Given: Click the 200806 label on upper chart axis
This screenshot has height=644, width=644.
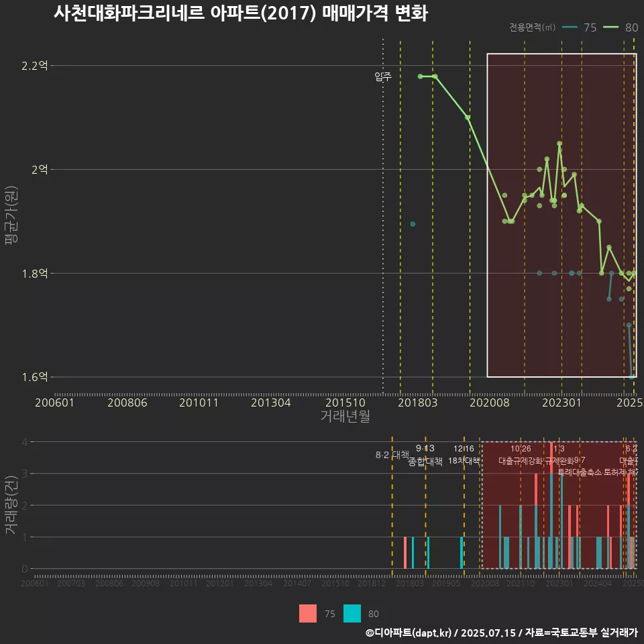Looking at the screenshot, I should pos(127,402).
